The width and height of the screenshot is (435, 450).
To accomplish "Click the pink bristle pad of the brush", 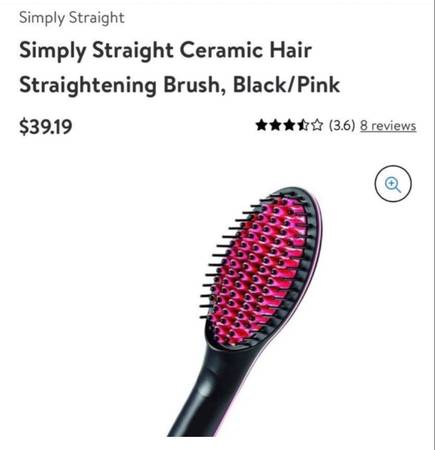I will [258, 270].
